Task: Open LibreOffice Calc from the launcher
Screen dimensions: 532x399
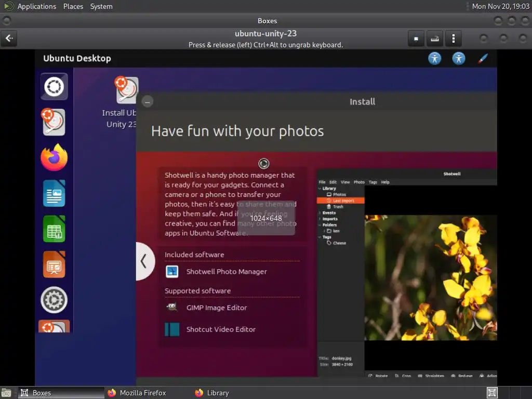Action: point(54,229)
